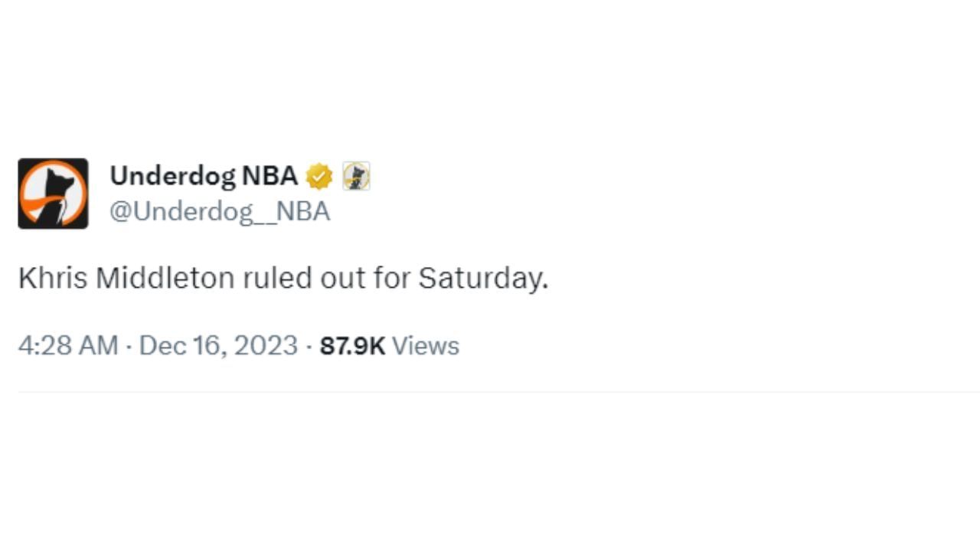Click the 87.9K view count
The image size is (980, 551).
tap(352, 346)
